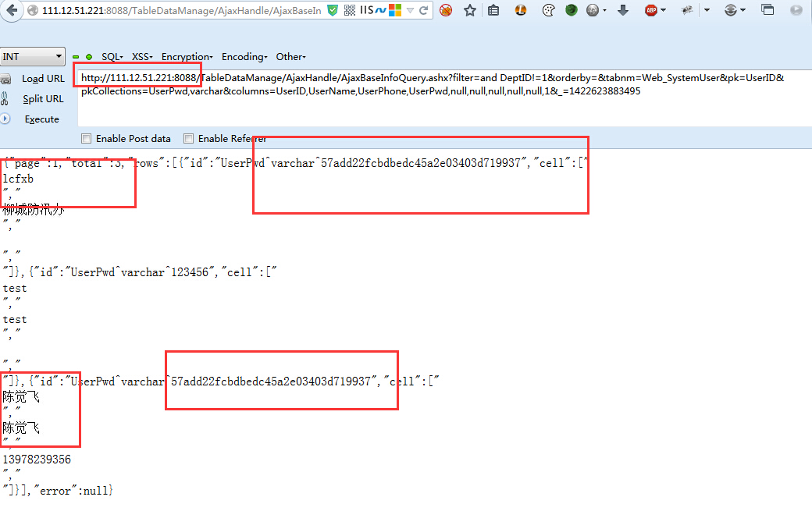Click the gray proxy switch icon

(x=731, y=10)
